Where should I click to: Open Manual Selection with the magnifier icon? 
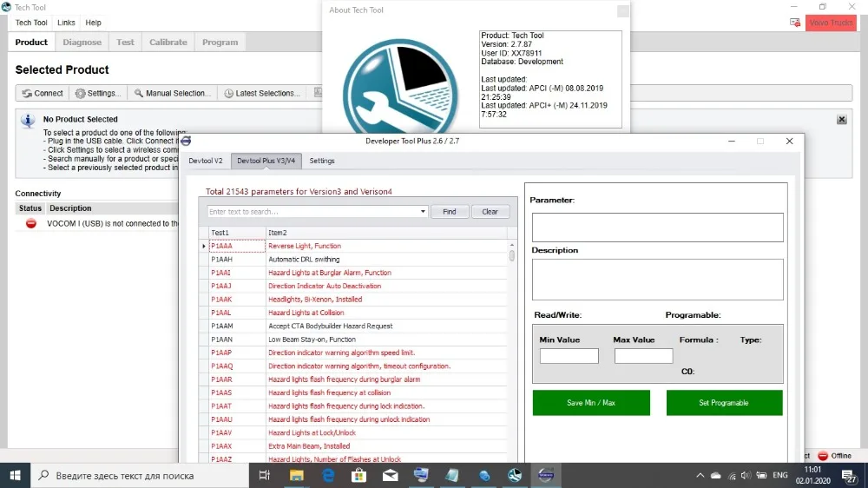[x=138, y=93]
